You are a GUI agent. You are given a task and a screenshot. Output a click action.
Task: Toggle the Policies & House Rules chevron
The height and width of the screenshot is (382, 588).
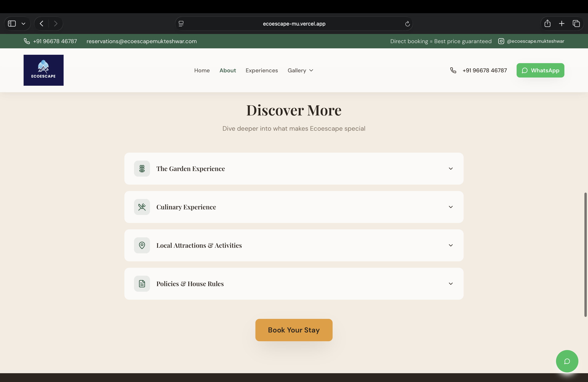click(x=451, y=284)
